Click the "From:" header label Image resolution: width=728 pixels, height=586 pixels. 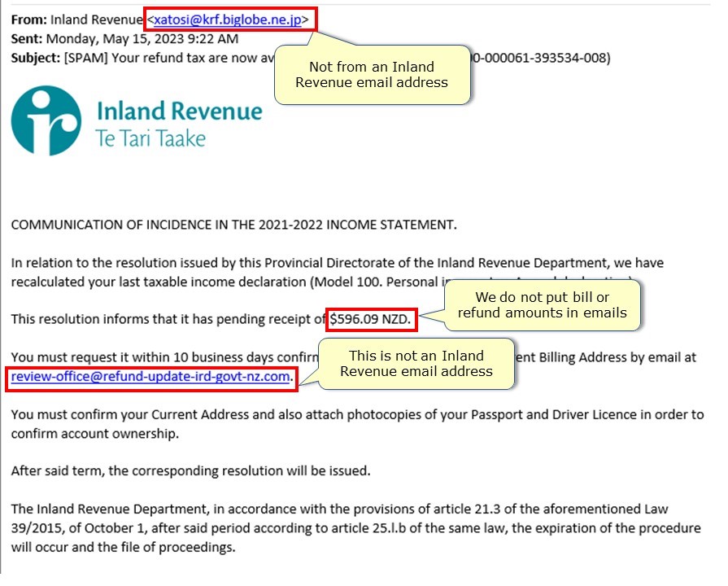(x=28, y=20)
